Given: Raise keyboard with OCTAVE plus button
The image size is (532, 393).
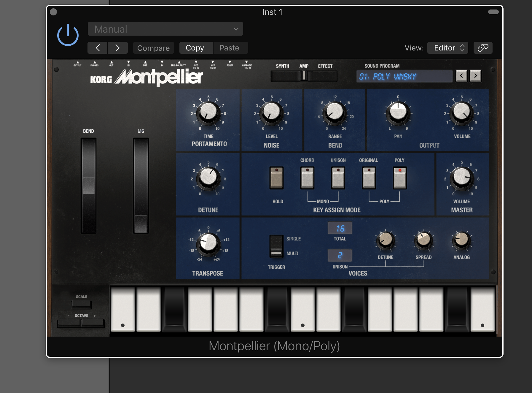Looking at the screenshot, I should 93,323.
